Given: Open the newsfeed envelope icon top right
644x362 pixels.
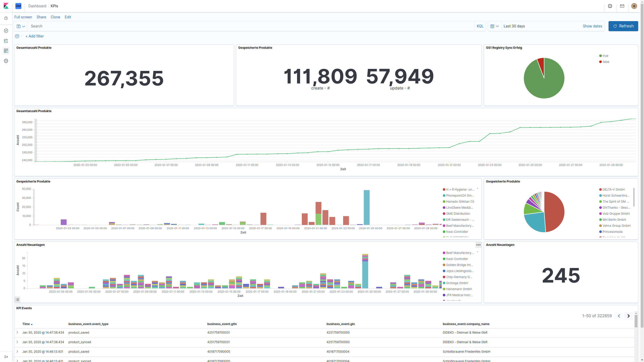Looking at the screenshot, I should point(622,6).
